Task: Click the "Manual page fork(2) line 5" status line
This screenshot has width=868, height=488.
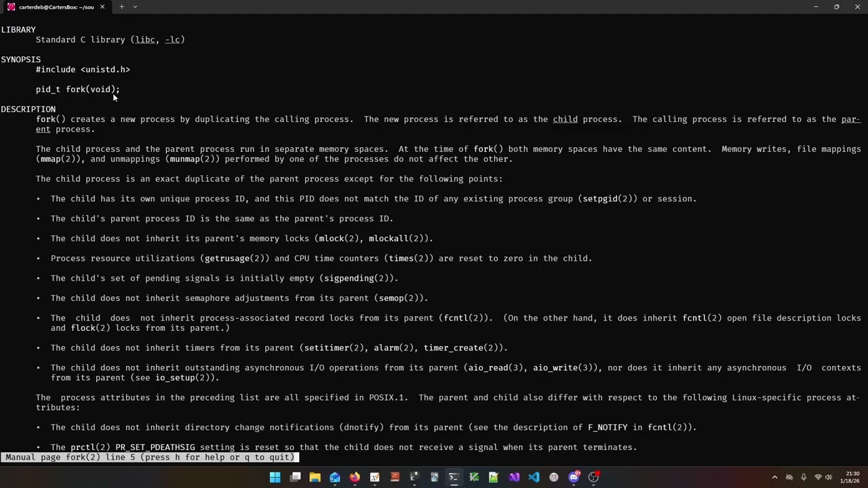Action: (150, 457)
